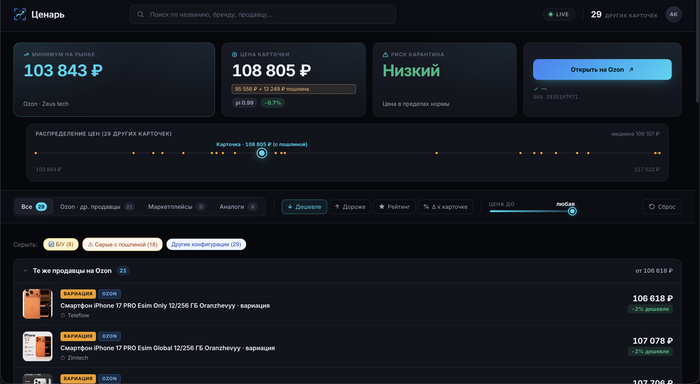The height and width of the screenshot is (384, 700).
Task: Sort by "Дороже"
Action: pyautogui.click(x=350, y=207)
